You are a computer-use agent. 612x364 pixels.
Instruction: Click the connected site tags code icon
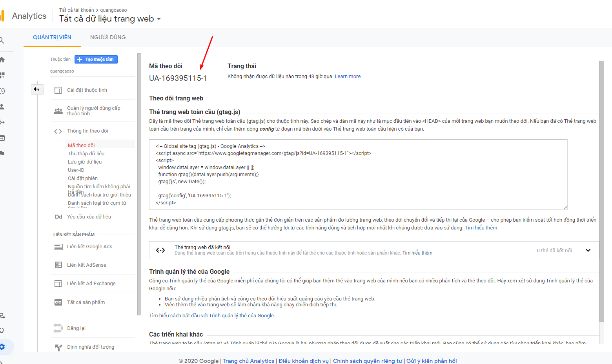(160, 250)
